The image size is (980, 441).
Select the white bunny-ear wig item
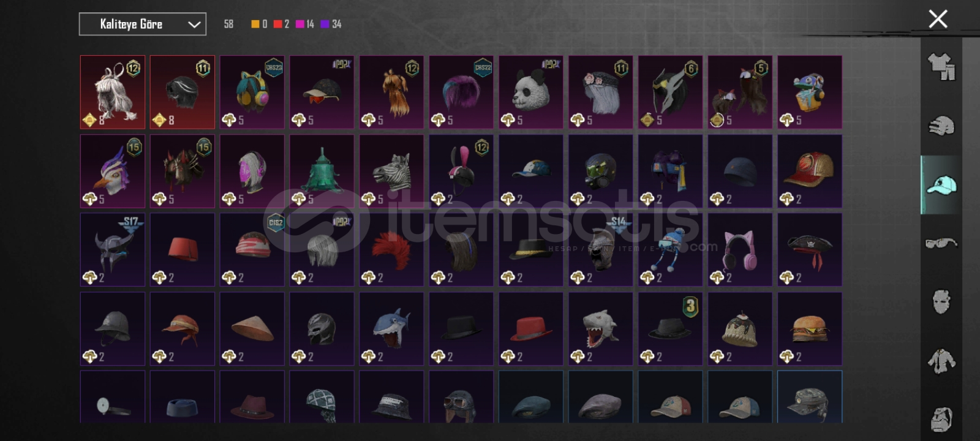(113, 92)
